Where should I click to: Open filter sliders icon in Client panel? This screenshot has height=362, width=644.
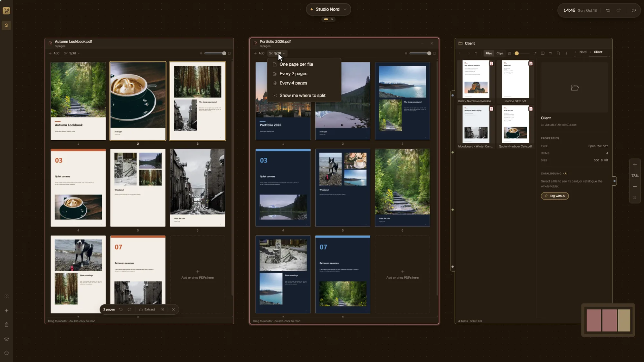point(551,53)
